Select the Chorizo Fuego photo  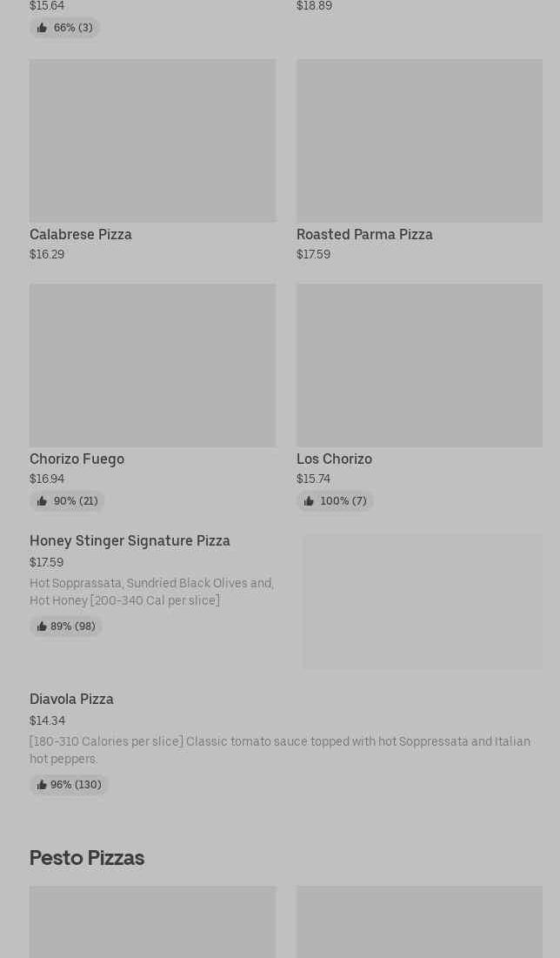[x=152, y=365]
